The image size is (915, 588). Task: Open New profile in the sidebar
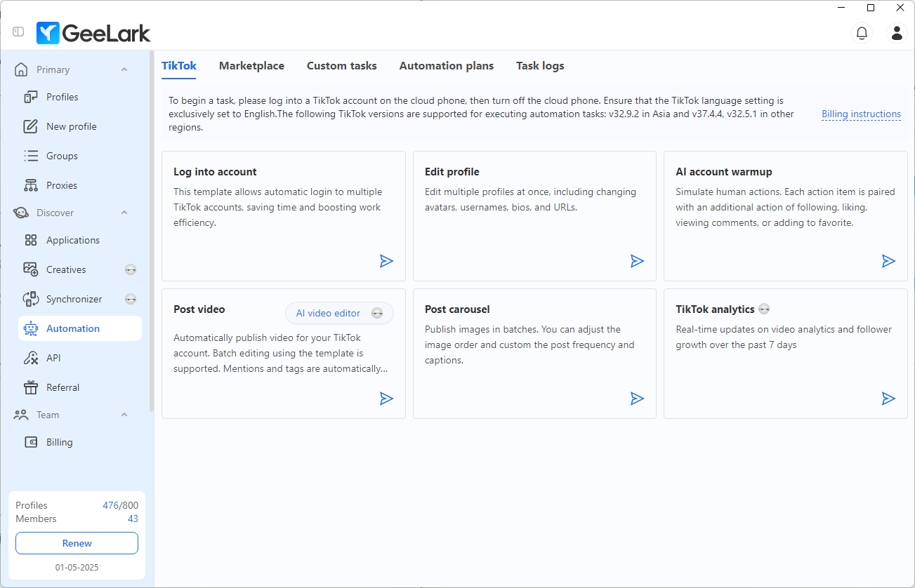(x=80, y=126)
